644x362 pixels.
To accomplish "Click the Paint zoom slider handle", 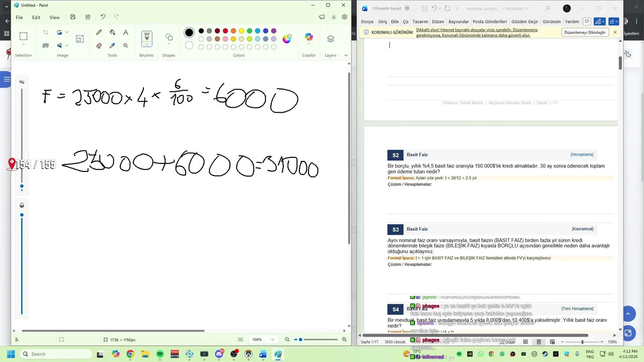I will tap(300, 339).
